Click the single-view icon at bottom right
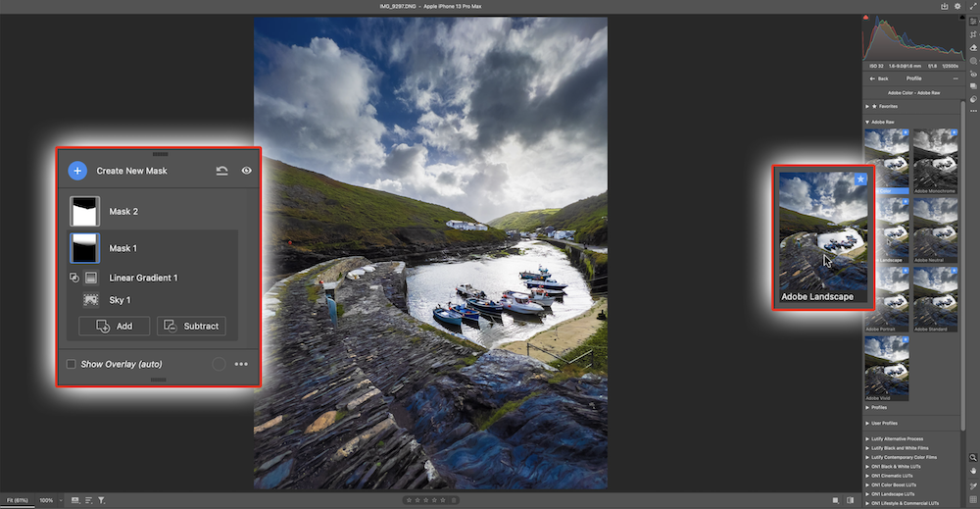Image resolution: width=980 pixels, height=509 pixels. [836, 500]
